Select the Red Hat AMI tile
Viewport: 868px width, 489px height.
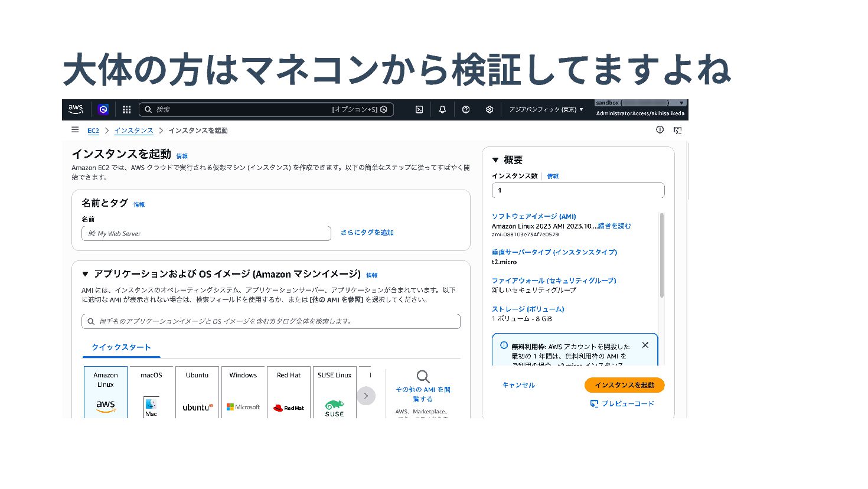(x=289, y=392)
